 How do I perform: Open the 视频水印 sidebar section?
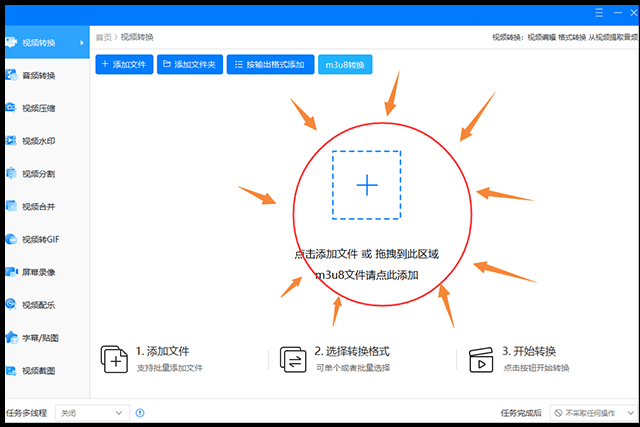(47, 141)
